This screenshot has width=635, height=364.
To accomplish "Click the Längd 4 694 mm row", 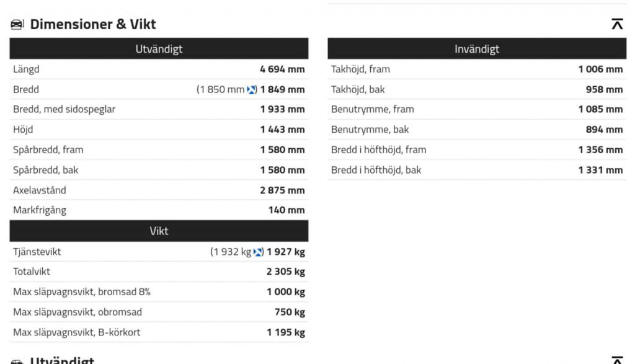I will pyautogui.click(x=159, y=69).
